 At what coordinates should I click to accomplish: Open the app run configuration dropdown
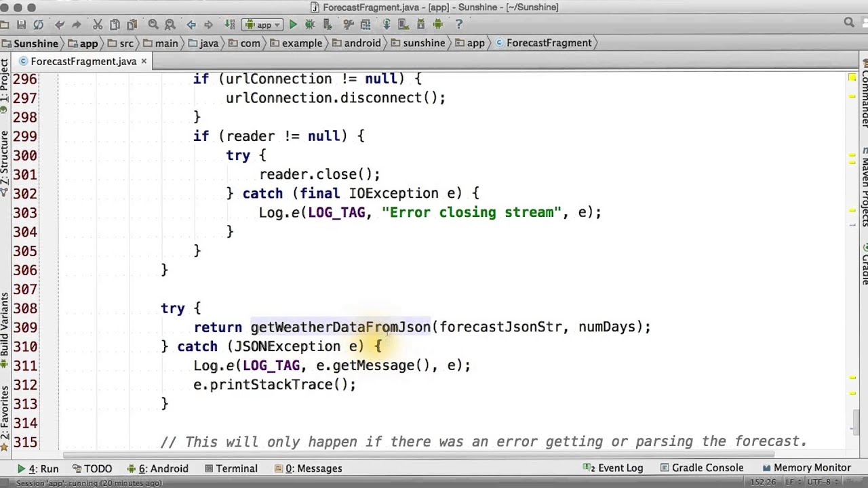click(x=263, y=24)
